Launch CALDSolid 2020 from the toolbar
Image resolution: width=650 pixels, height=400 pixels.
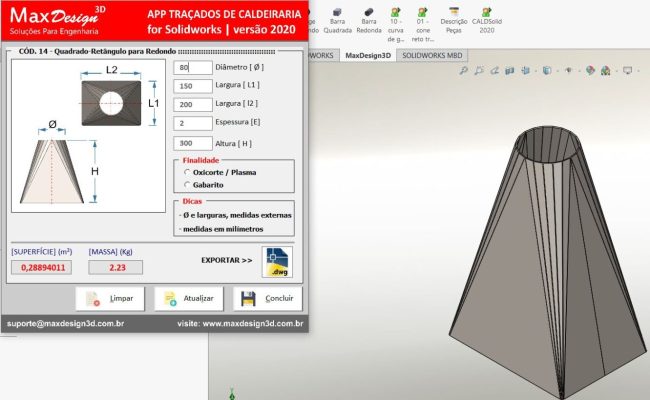pos(487,21)
